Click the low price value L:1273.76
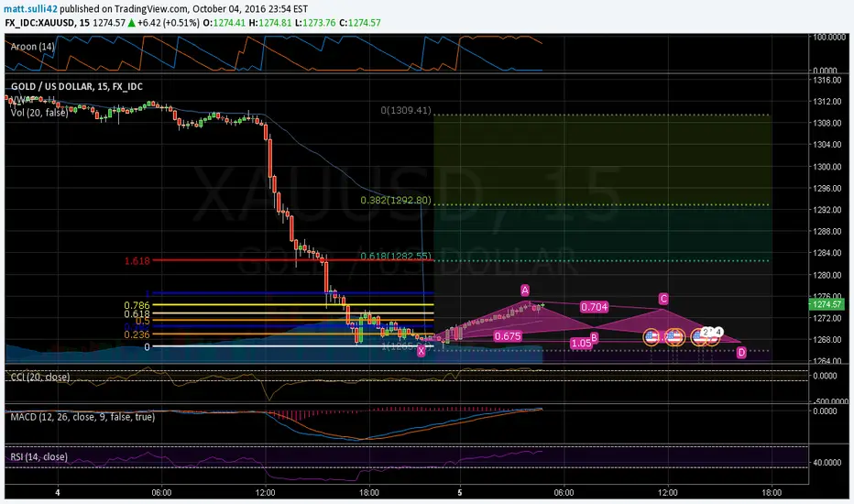The height and width of the screenshot is (504, 854). pyautogui.click(x=314, y=23)
